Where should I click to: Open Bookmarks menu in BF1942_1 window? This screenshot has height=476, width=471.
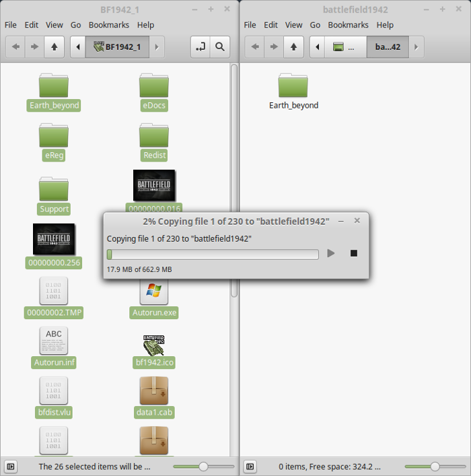pos(108,25)
